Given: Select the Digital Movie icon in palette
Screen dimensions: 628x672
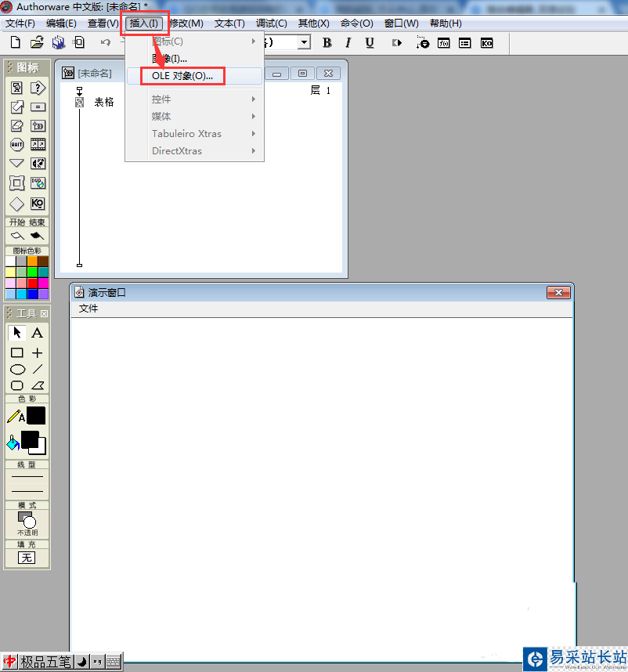Looking at the screenshot, I should tap(38, 144).
